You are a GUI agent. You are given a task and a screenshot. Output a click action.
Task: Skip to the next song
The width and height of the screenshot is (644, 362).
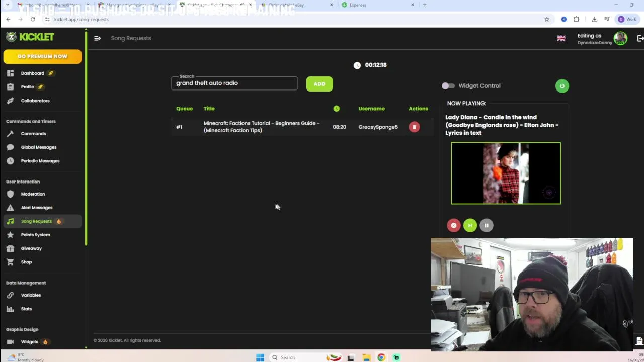[x=470, y=226]
